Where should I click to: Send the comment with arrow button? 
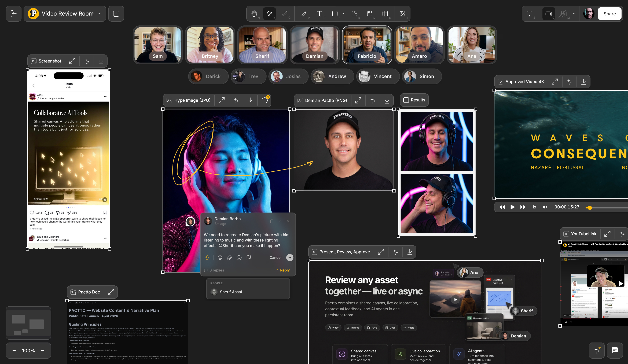(x=290, y=257)
